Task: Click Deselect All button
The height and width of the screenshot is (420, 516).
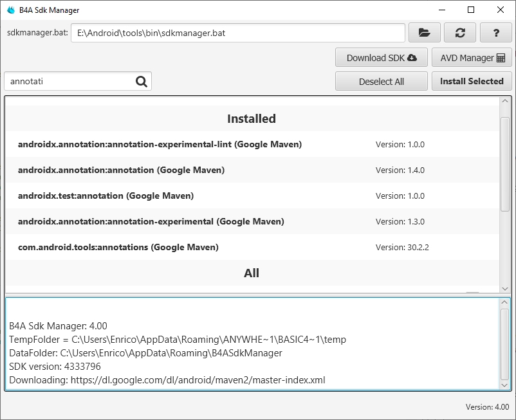Action: click(x=382, y=81)
